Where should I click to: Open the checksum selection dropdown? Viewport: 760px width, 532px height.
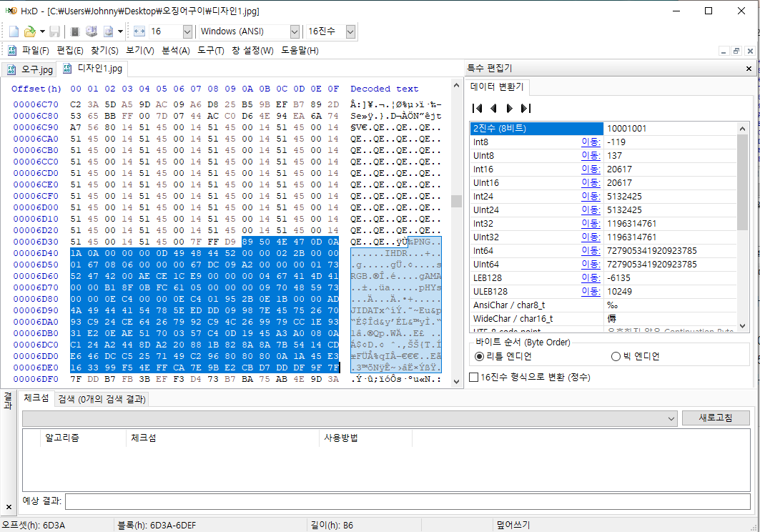tap(671, 418)
